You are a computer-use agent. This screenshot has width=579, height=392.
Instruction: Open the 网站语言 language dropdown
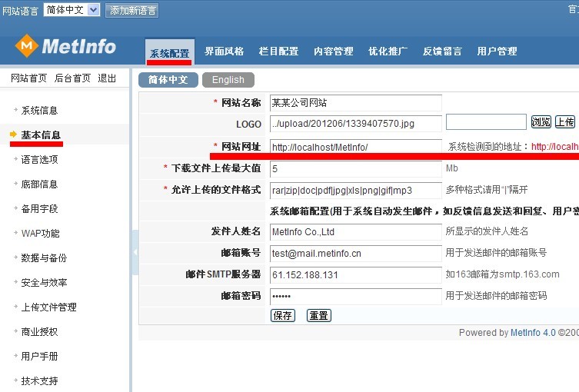click(x=72, y=10)
